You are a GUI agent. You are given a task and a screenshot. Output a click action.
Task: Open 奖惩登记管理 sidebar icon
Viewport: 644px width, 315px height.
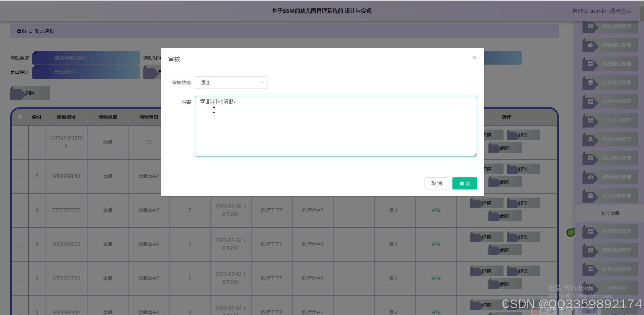coord(590,64)
